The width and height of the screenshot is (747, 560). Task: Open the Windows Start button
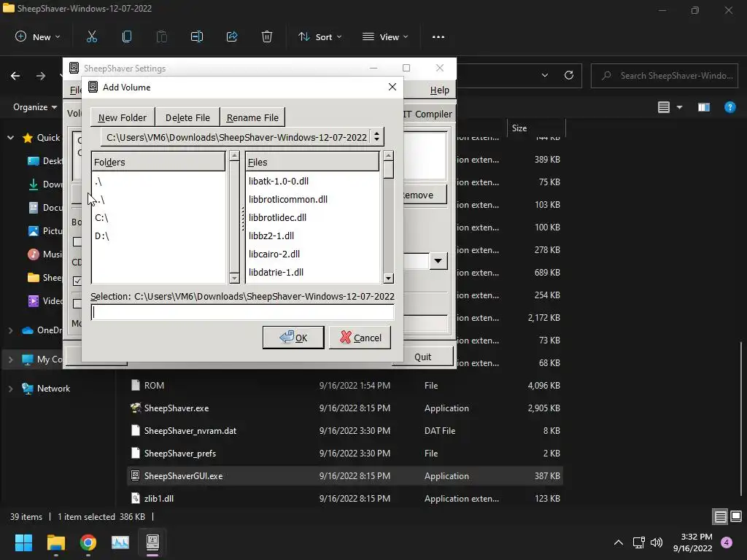tap(23, 542)
